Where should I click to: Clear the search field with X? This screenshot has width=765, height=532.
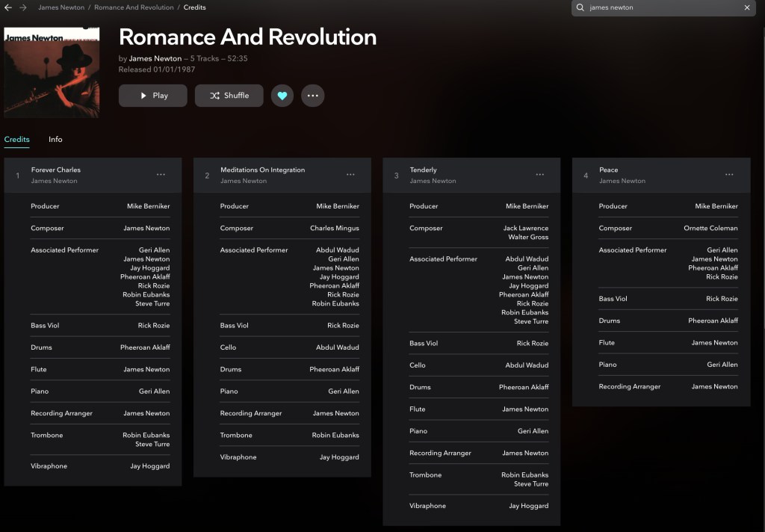[x=746, y=7]
